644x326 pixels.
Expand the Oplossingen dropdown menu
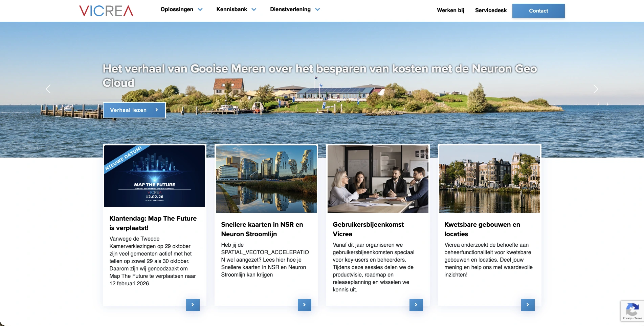[181, 9]
